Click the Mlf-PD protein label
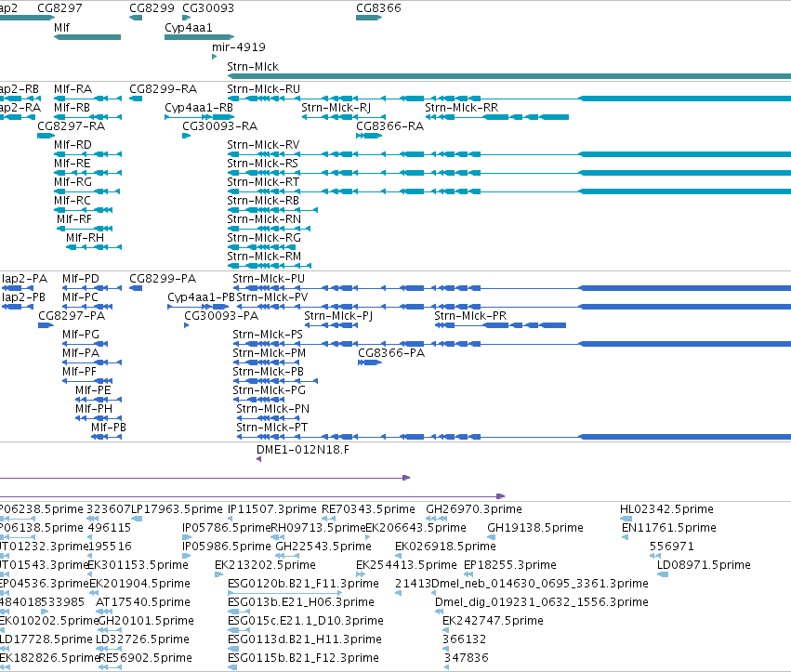 coord(81,279)
